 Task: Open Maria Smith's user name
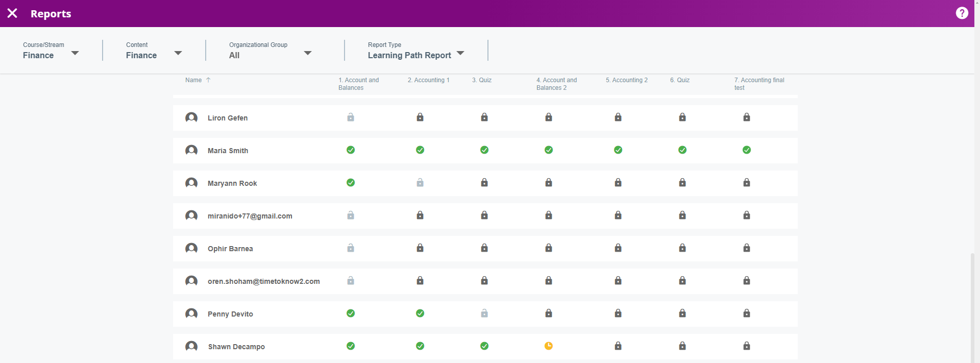tap(228, 151)
